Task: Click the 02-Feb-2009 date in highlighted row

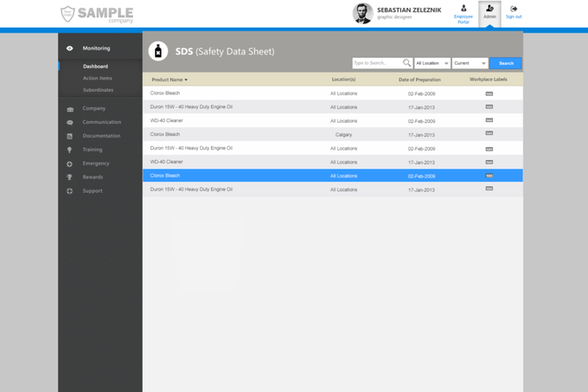Action: 421,177
